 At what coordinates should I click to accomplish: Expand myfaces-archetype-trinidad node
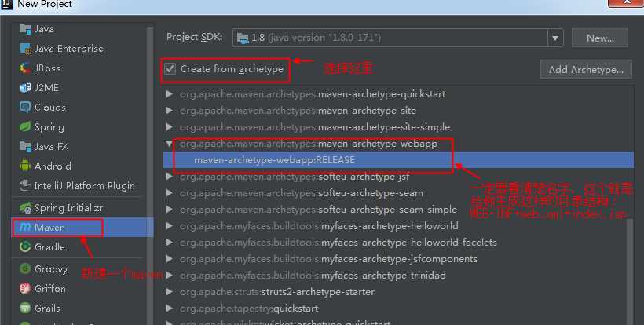click(169, 276)
